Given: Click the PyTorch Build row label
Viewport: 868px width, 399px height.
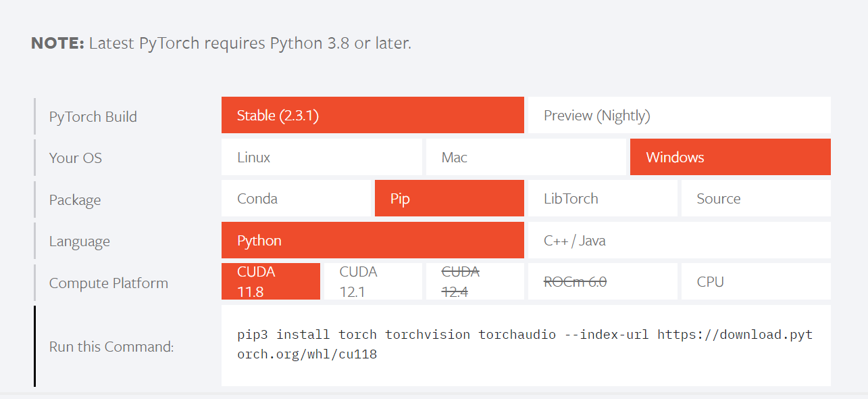Looking at the screenshot, I should click(x=93, y=116).
